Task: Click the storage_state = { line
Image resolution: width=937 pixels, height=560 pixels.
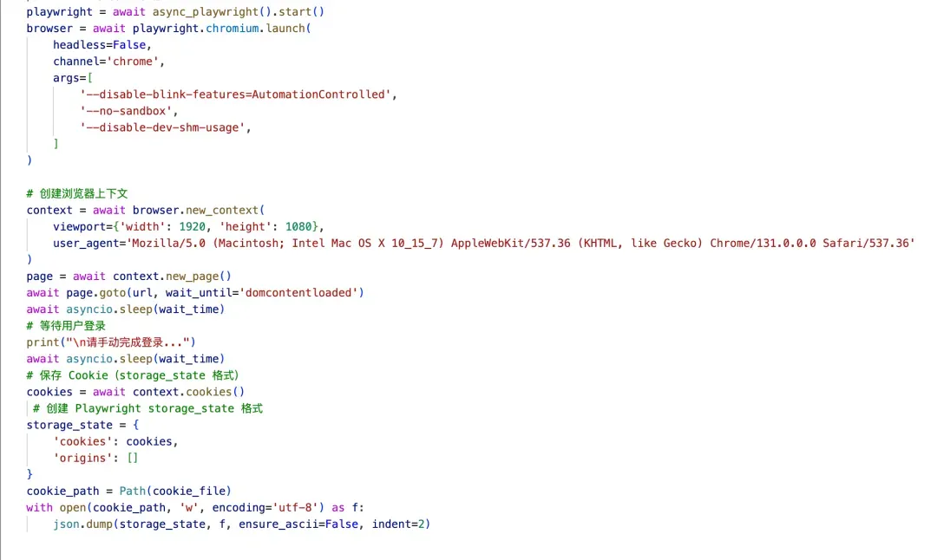Action: pos(82,425)
